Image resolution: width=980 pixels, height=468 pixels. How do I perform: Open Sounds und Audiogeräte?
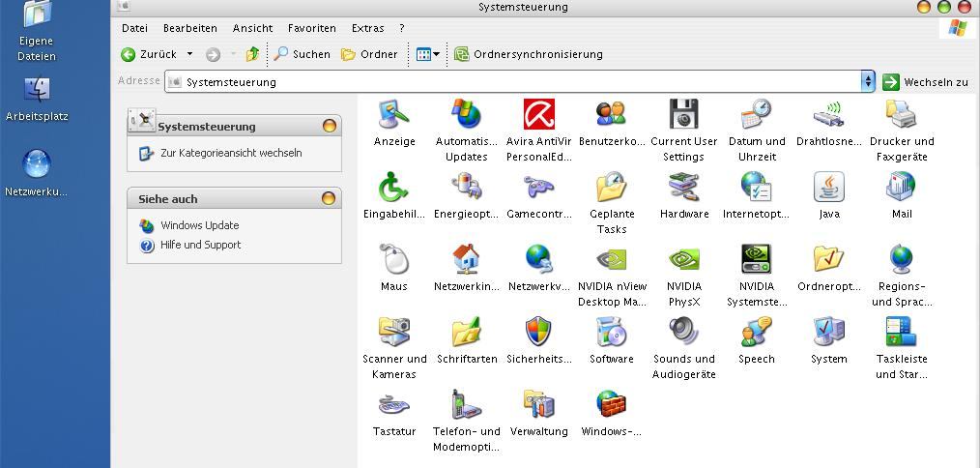(683, 333)
